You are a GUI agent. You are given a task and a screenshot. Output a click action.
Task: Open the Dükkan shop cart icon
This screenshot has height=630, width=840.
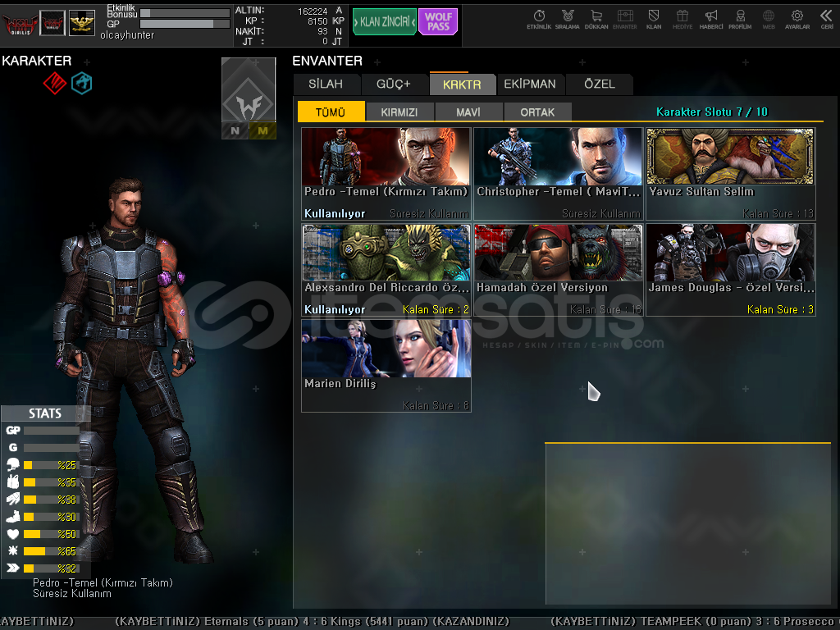pos(596,20)
